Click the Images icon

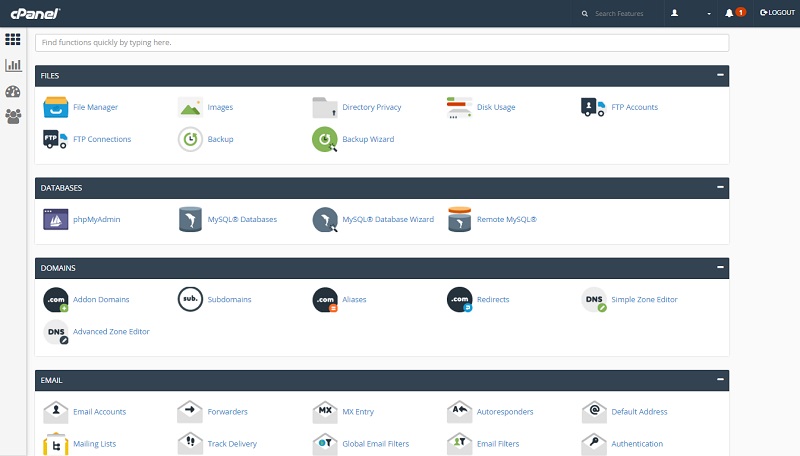[190, 107]
